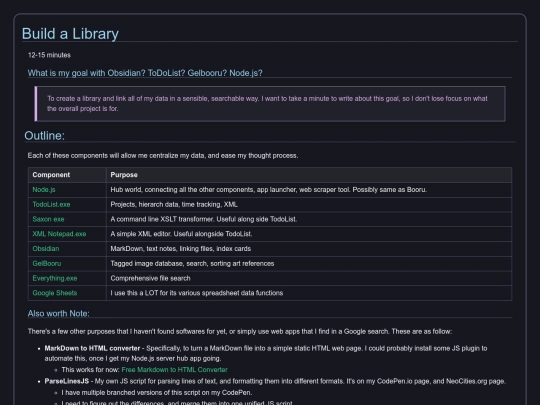Image resolution: width=540 pixels, height=405 pixels.
Task: Click the ParseLinesJS bullet title
Action: click(x=67, y=382)
